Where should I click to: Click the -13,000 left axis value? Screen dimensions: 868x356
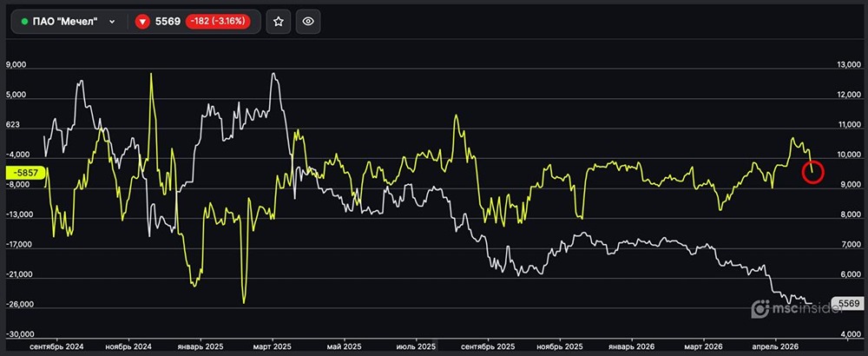(x=18, y=214)
